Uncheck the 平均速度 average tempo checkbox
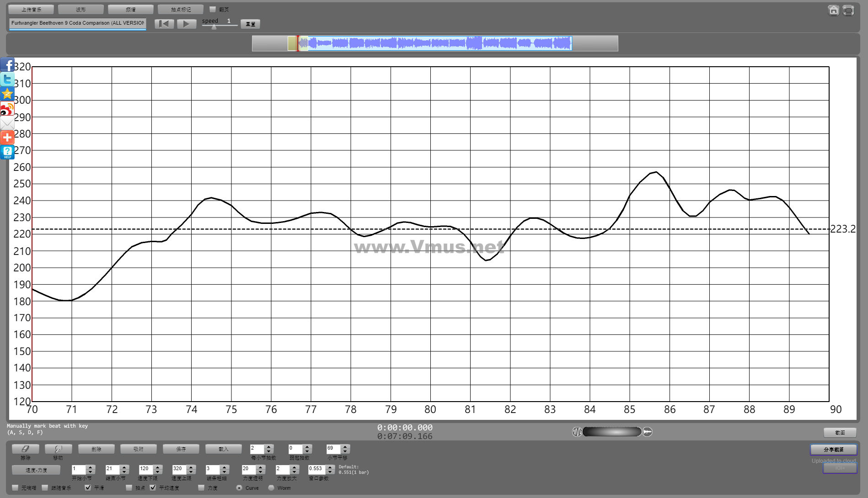Image resolution: width=868 pixels, height=498 pixels. click(153, 487)
